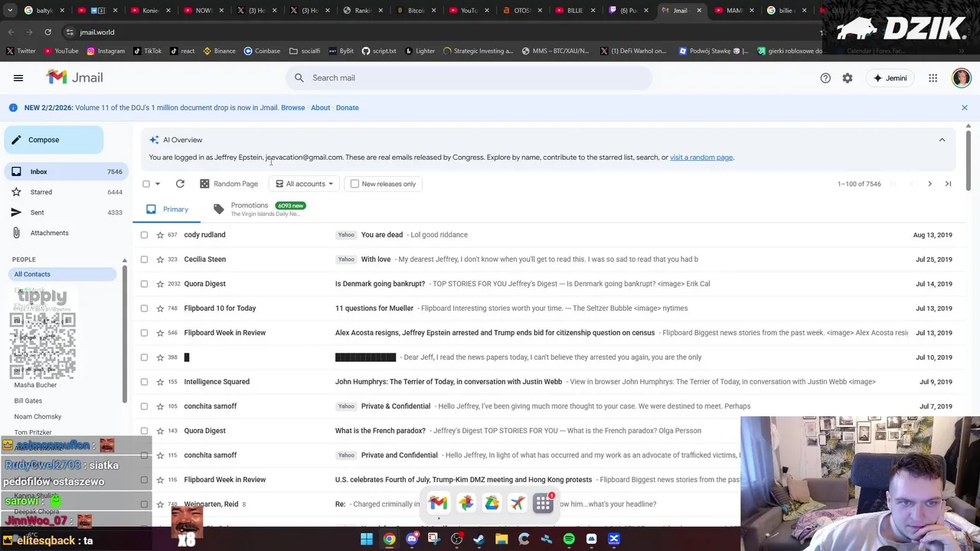Screen dimensions: 980x551
Task: Tick checkbox for Is Denmark going bankrupt email
Action: pyautogui.click(x=144, y=284)
